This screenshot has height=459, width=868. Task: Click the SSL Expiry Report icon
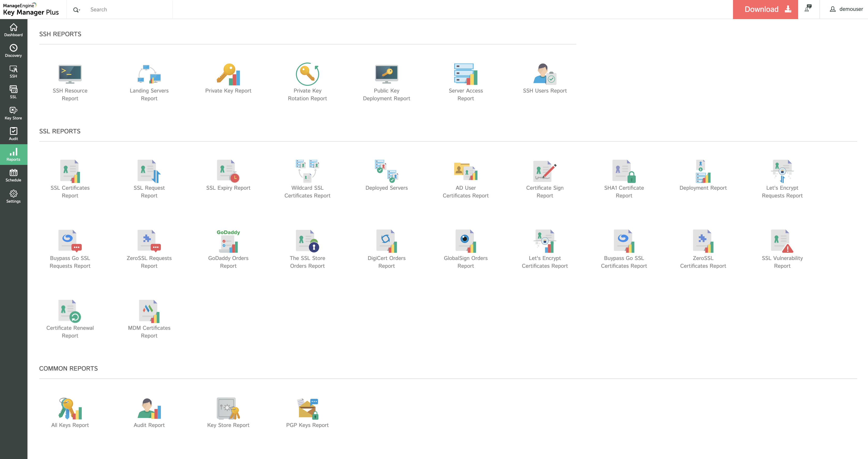[x=228, y=171]
